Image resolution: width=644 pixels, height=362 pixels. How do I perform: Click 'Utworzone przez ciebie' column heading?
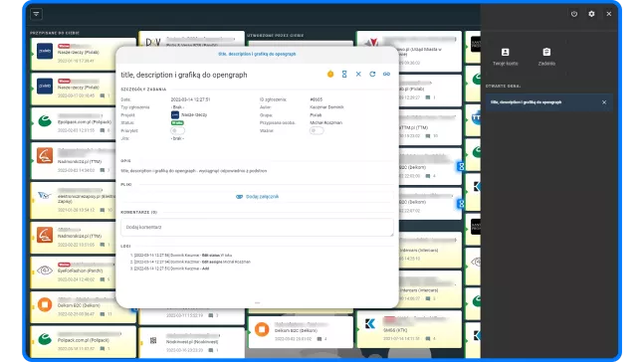click(x=275, y=36)
